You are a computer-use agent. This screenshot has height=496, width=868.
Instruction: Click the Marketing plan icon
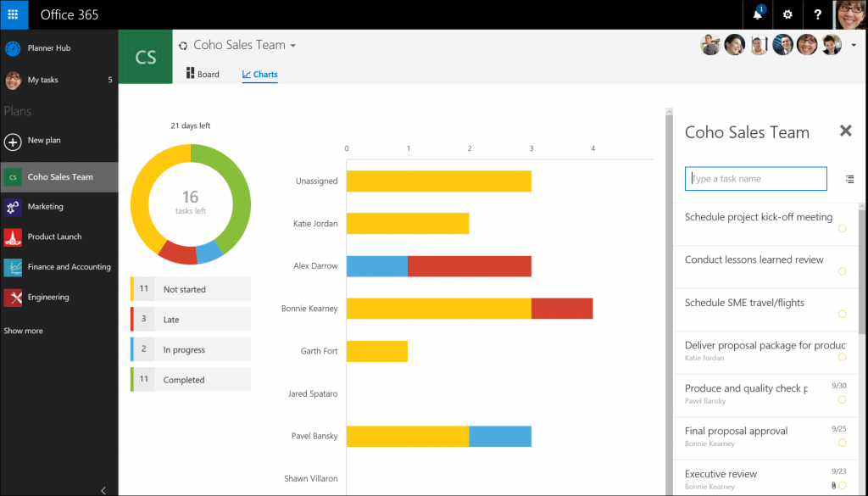point(13,207)
